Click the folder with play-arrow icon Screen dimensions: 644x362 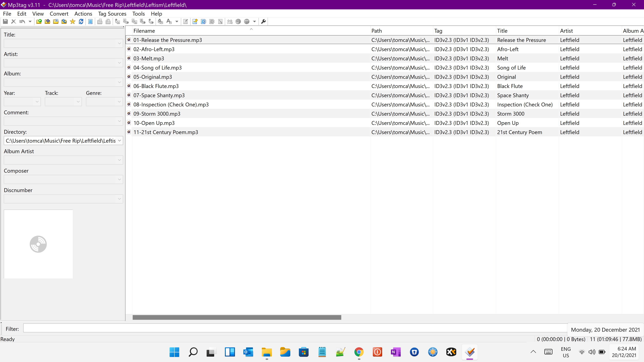[x=56, y=21]
